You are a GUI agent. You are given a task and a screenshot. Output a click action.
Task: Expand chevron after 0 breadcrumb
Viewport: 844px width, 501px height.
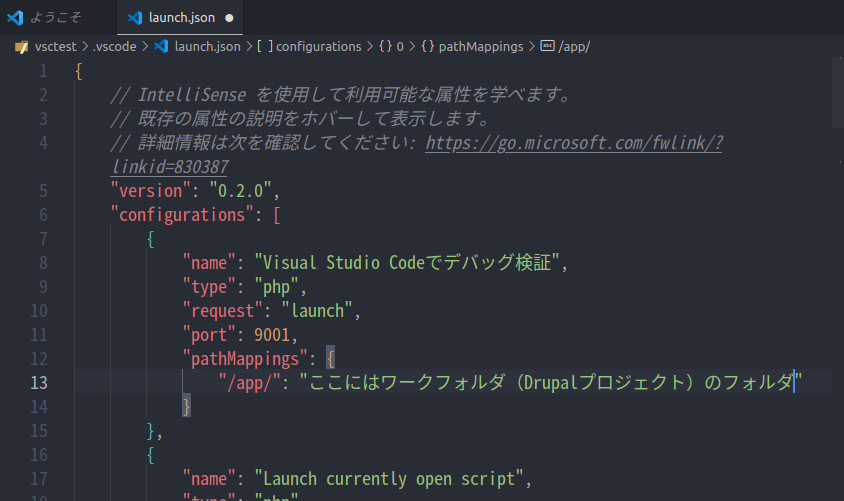click(412, 47)
